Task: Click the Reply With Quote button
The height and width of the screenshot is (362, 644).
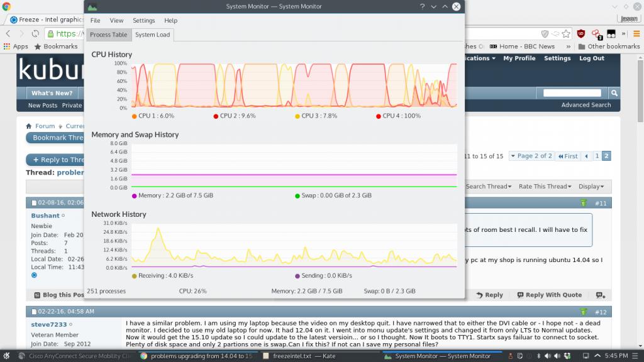Action: click(x=549, y=295)
